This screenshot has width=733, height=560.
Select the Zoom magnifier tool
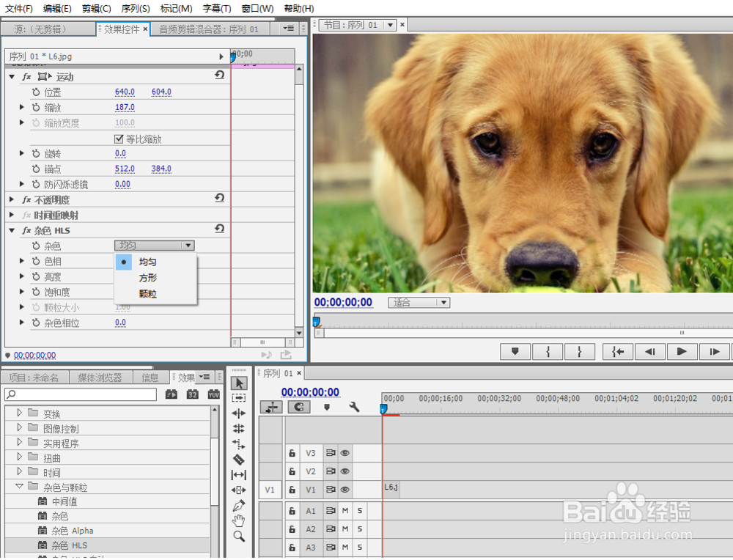point(239,536)
